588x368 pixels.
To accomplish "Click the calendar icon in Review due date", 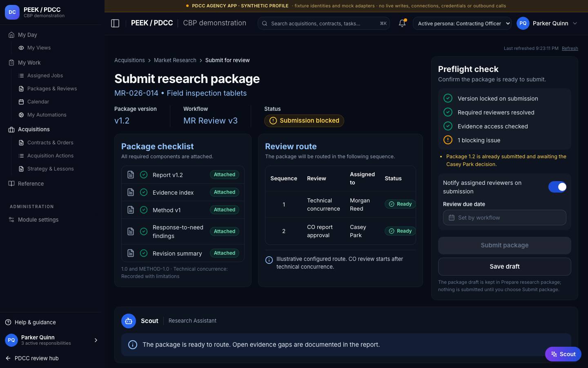I will [452, 218].
